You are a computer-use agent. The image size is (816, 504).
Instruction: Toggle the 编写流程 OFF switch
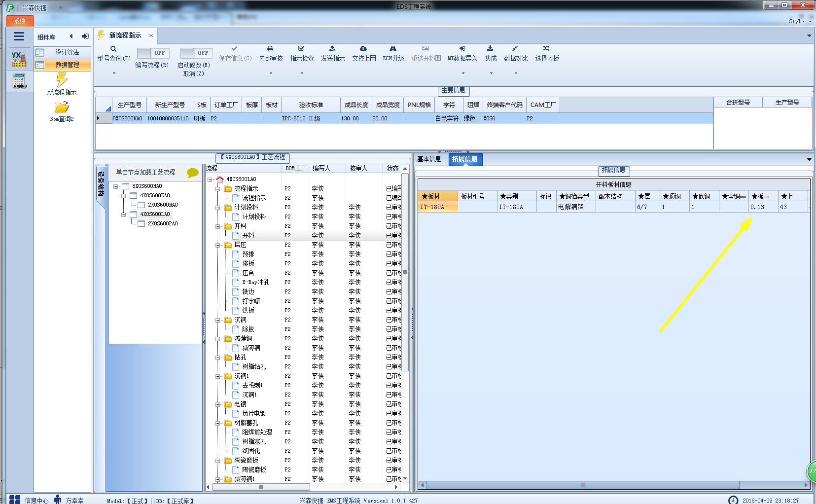tap(153, 53)
